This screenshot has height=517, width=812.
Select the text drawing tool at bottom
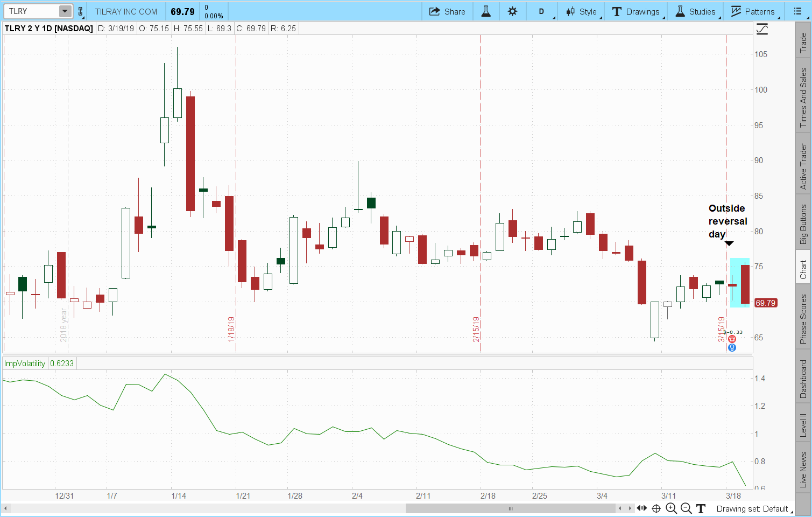pyautogui.click(x=701, y=508)
